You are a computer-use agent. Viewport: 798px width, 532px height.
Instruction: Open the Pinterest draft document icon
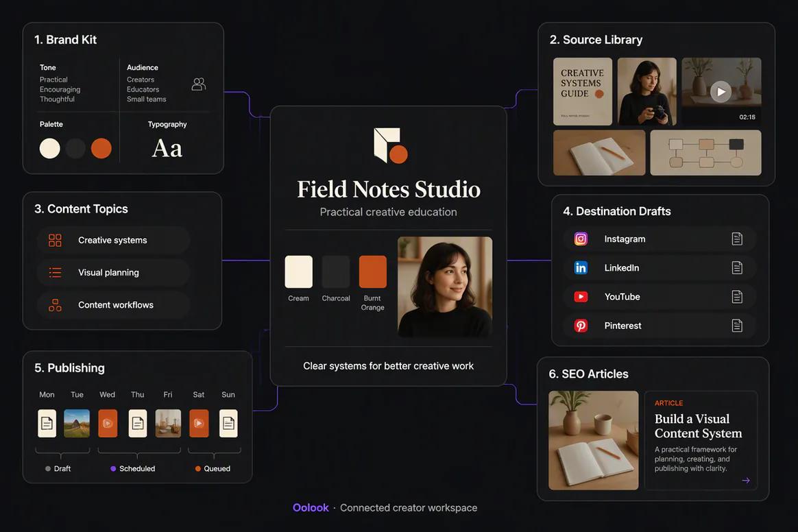coord(737,326)
